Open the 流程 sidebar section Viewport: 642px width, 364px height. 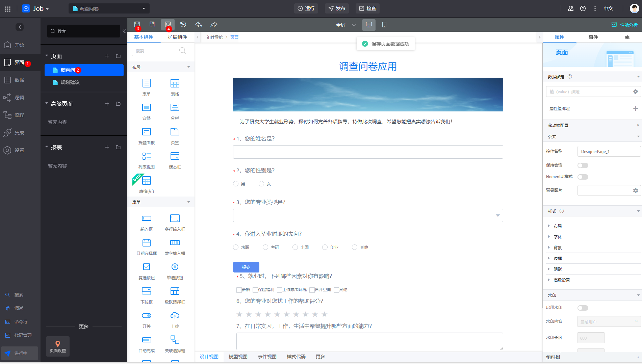20,115
